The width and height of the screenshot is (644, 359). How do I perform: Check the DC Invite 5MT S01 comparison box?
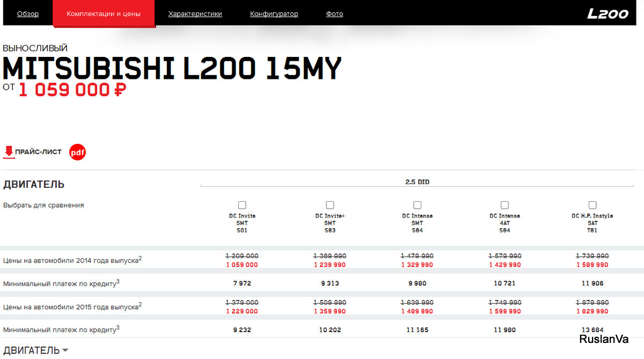point(242,205)
